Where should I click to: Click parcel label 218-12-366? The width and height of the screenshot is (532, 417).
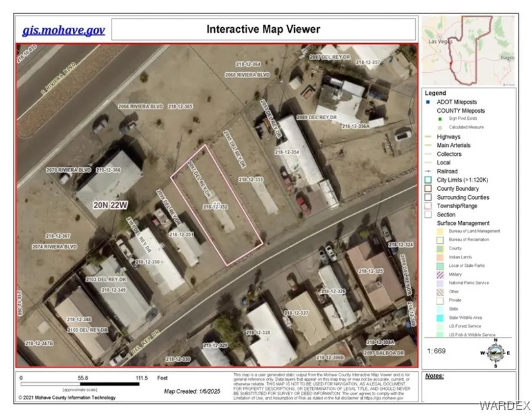point(108,170)
